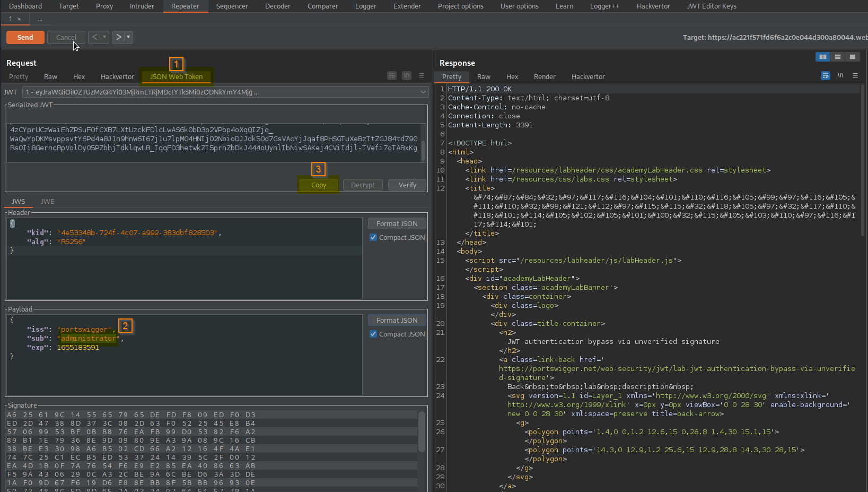Open the history back dropdown arrow
868x492 pixels.
104,37
